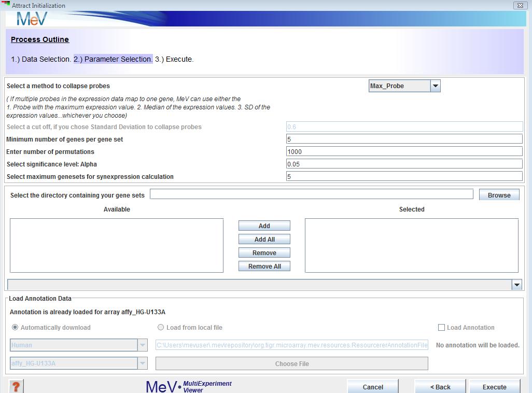
Task: Go to Parameter Selection step in outline
Action: [x=113, y=59]
